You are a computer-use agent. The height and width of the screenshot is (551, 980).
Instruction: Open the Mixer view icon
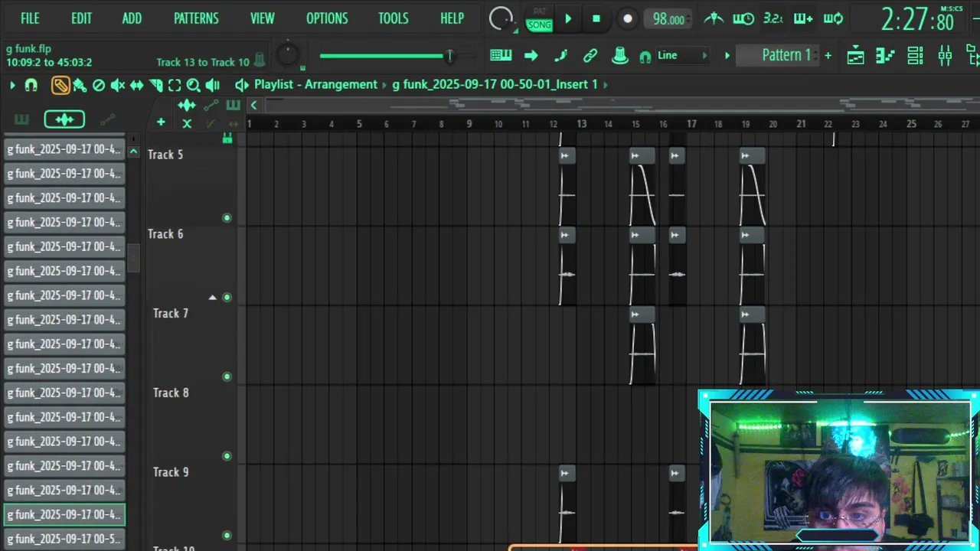(x=945, y=55)
